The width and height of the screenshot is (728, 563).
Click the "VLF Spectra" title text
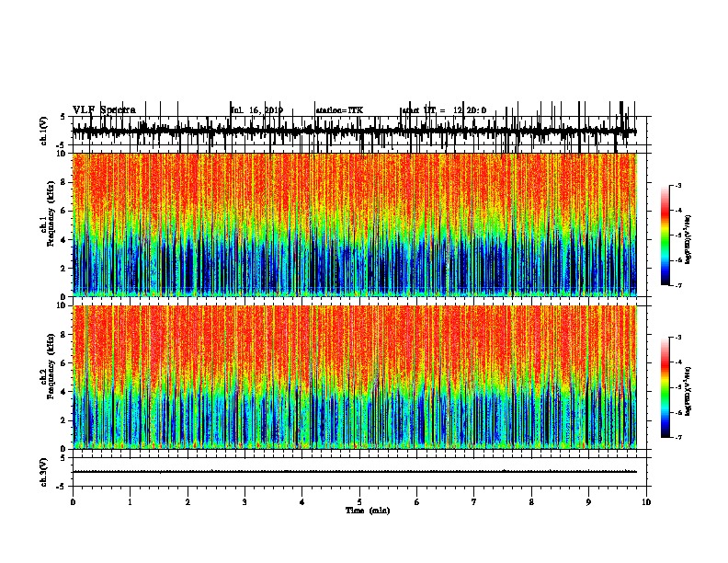pyautogui.click(x=104, y=110)
